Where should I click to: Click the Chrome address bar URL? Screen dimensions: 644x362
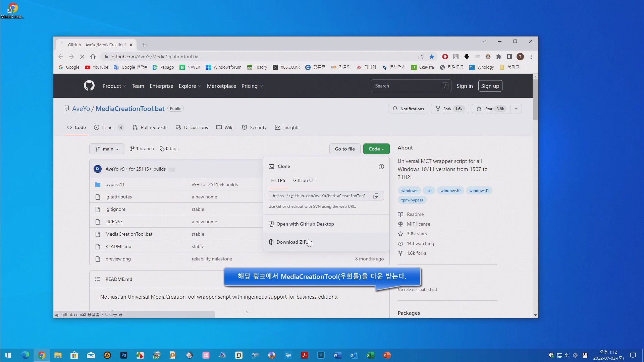(x=156, y=57)
